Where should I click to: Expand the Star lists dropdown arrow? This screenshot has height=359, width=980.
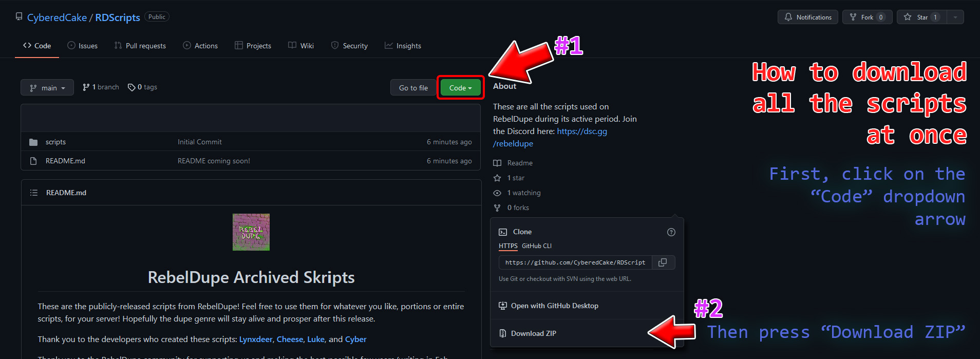pyautogui.click(x=955, y=17)
